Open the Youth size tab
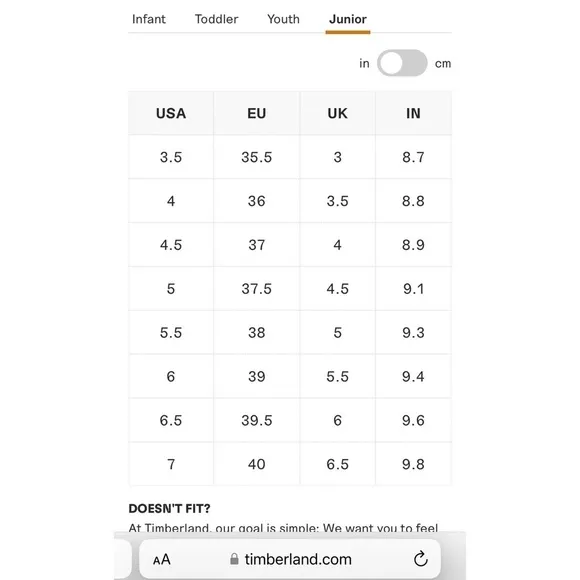The image size is (580, 580). [283, 19]
